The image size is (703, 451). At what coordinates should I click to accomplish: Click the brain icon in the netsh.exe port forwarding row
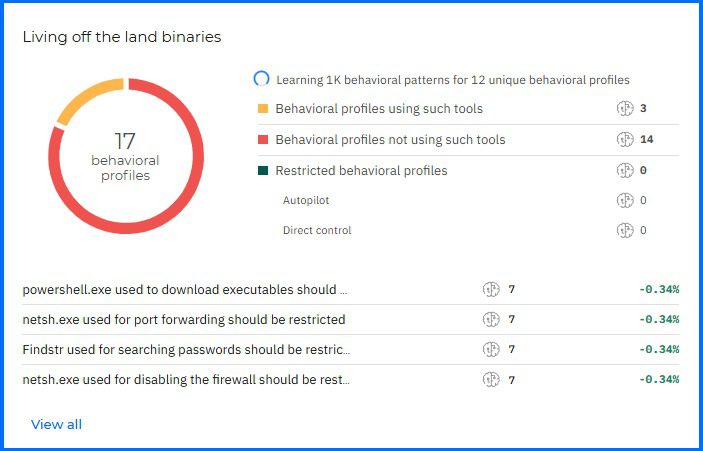tap(491, 320)
